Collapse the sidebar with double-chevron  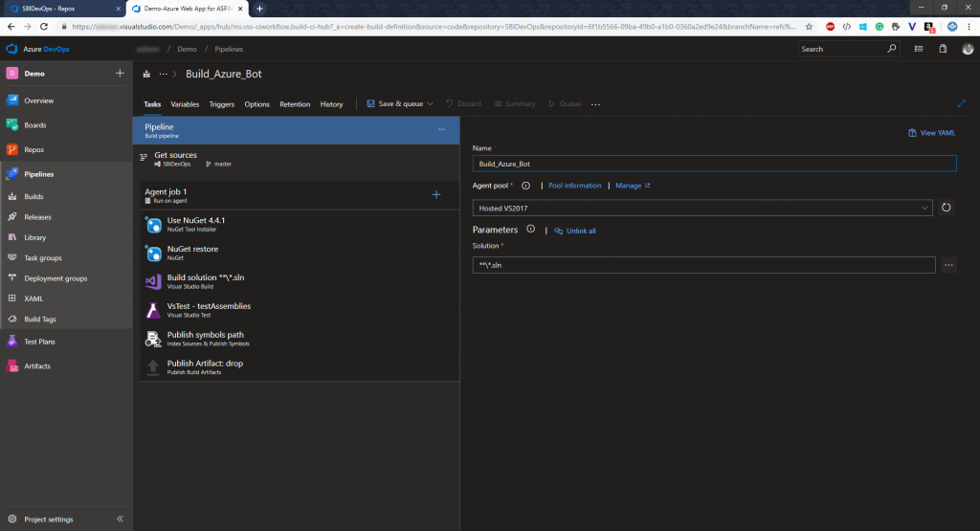(x=120, y=519)
